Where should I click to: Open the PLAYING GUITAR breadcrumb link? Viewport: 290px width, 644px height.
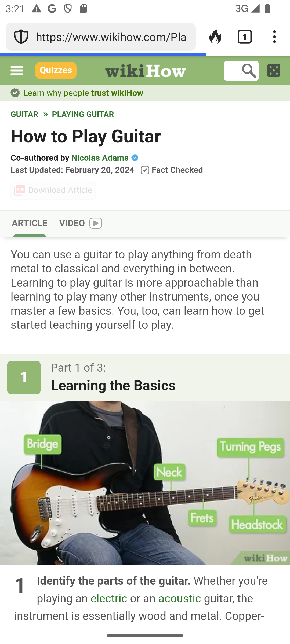point(83,114)
